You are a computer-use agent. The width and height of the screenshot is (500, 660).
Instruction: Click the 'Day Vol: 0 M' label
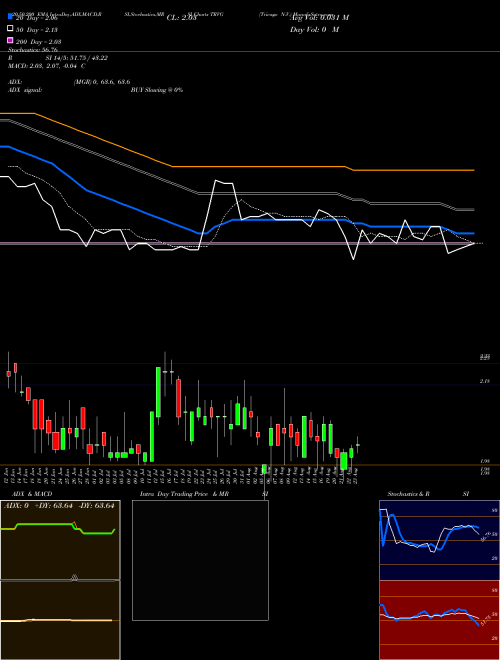point(314,30)
